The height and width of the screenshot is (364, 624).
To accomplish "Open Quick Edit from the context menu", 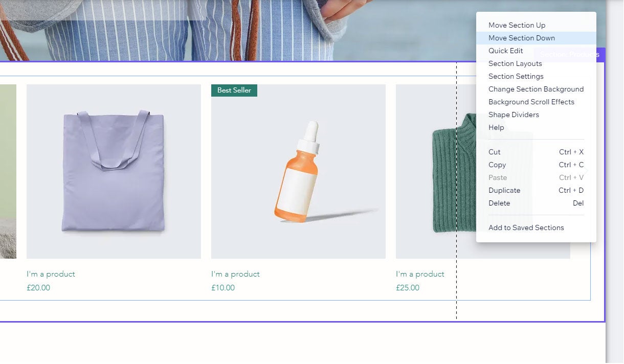I will pyautogui.click(x=536, y=51).
